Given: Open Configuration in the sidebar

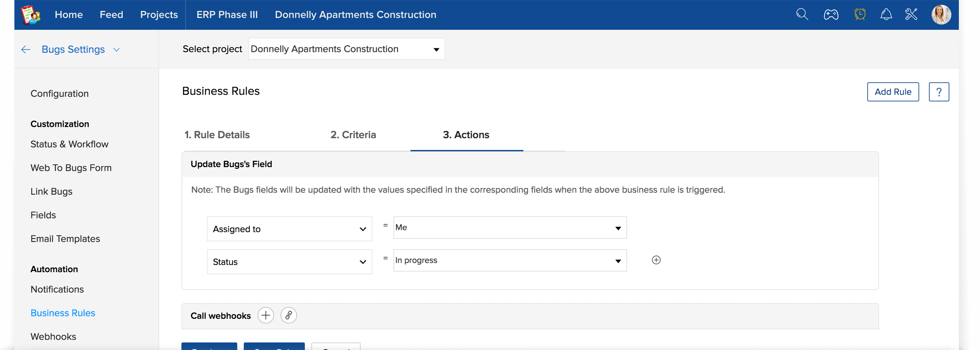Looking at the screenshot, I should (x=59, y=94).
